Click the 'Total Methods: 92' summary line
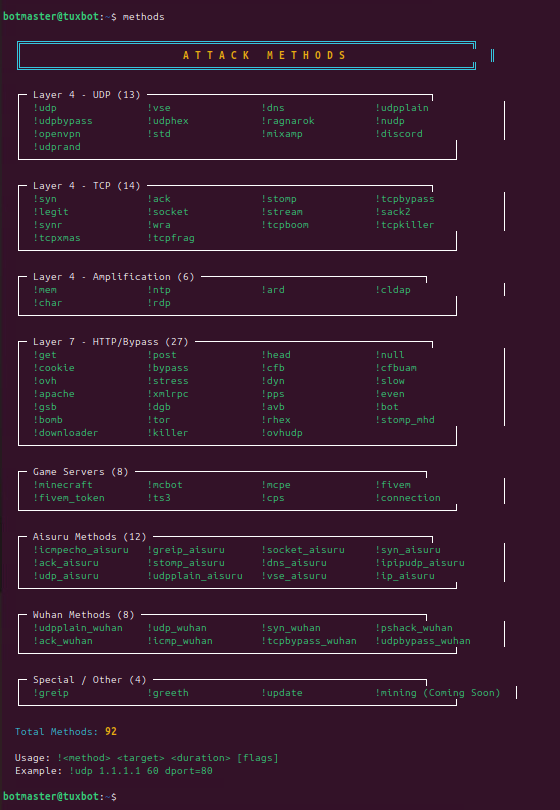Viewport: 560px width, 810px height. click(66, 731)
